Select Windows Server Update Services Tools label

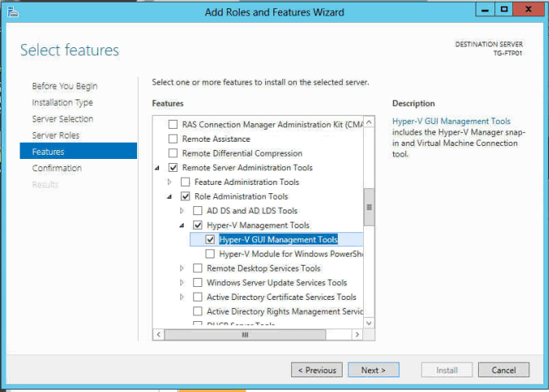pyautogui.click(x=277, y=283)
